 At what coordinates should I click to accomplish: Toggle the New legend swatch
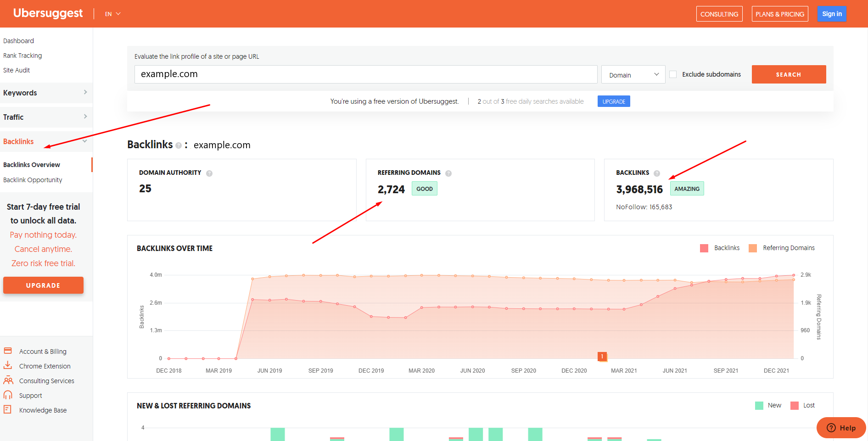pos(759,406)
